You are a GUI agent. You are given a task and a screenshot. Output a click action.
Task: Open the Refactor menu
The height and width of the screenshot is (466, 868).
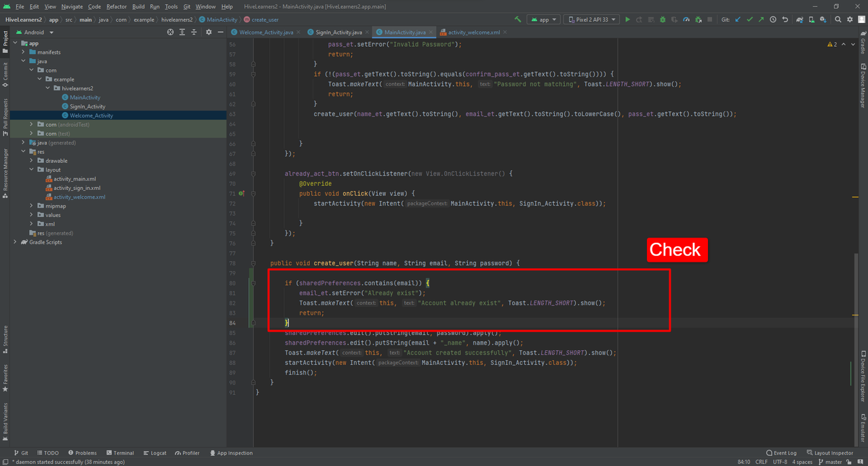pyautogui.click(x=116, y=7)
